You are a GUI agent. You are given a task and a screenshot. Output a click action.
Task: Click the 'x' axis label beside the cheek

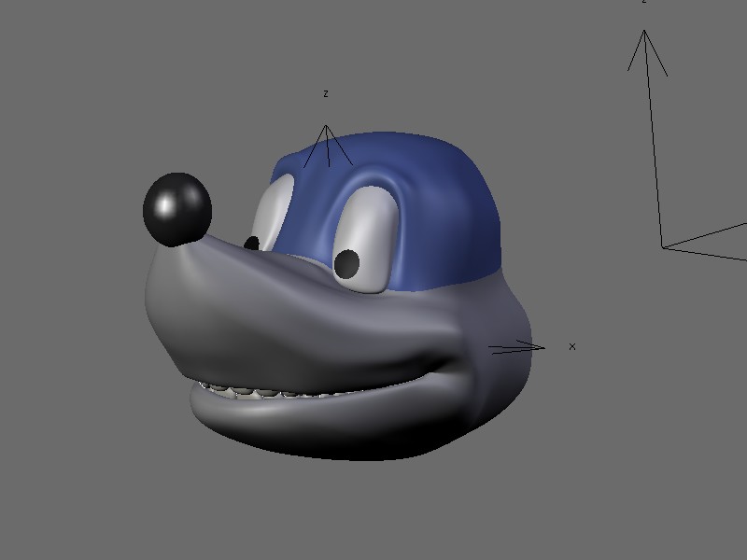[x=572, y=346]
